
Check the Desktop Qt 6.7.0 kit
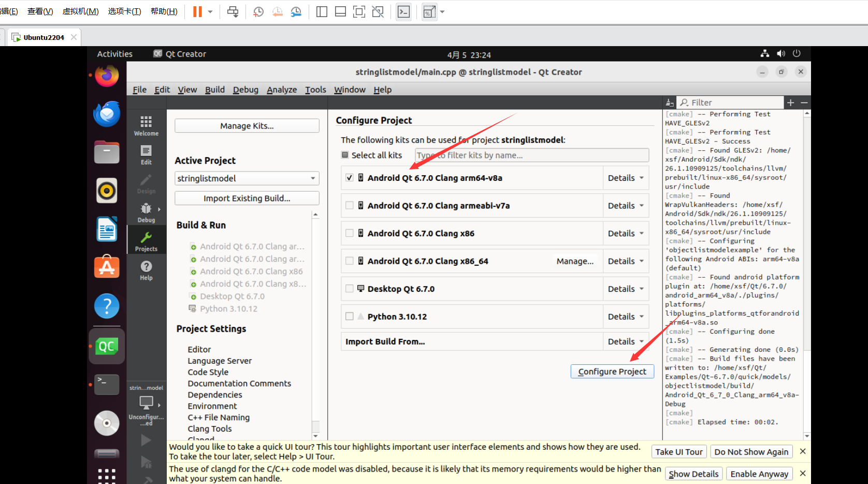pos(350,289)
